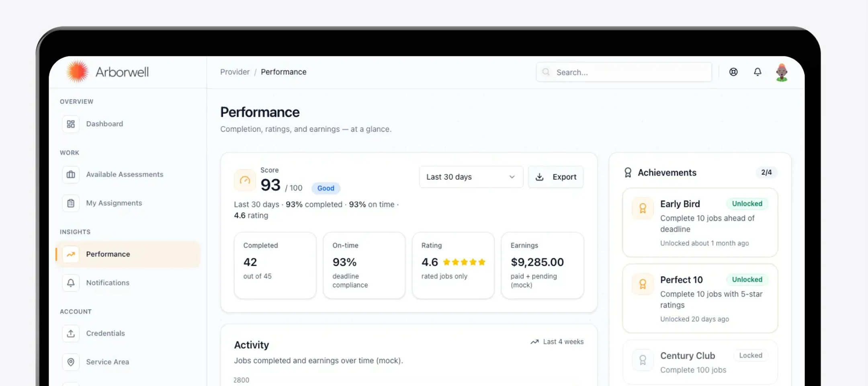Click the Last 4 weeks trend icon
The height and width of the screenshot is (386, 868).
tap(534, 342)
